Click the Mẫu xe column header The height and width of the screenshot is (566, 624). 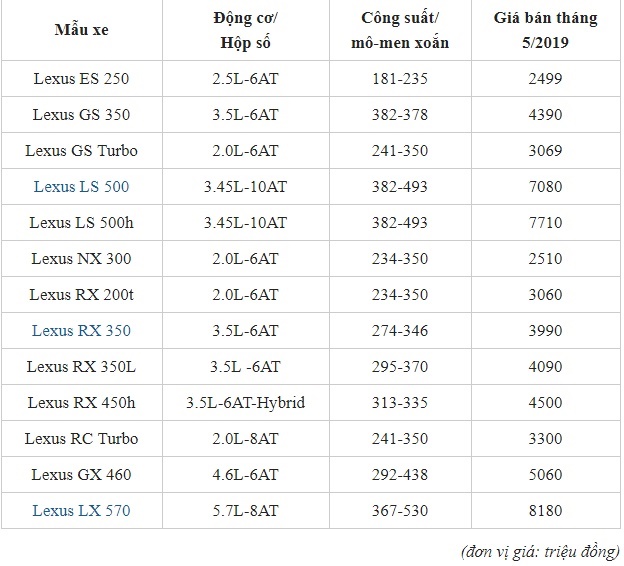click(x=81, y=30)
